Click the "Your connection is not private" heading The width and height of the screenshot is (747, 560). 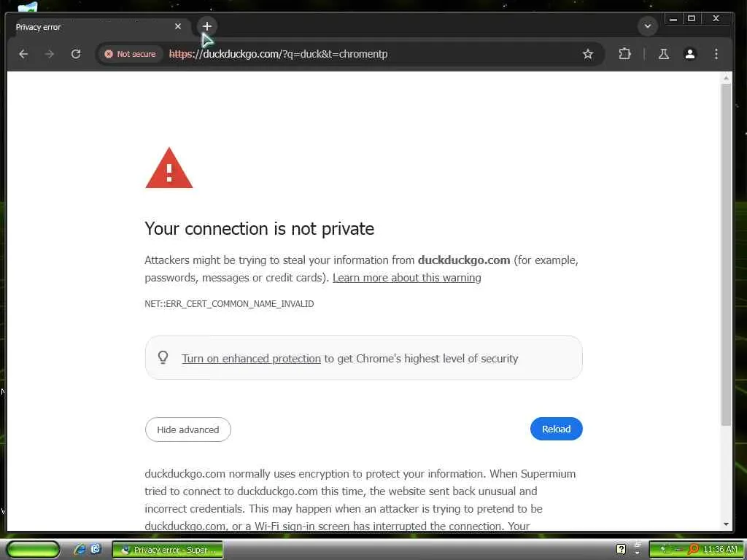[259, 228]
